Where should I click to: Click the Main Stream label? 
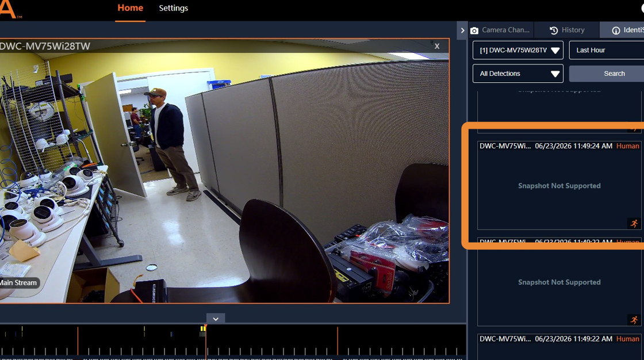click(19, 283)
